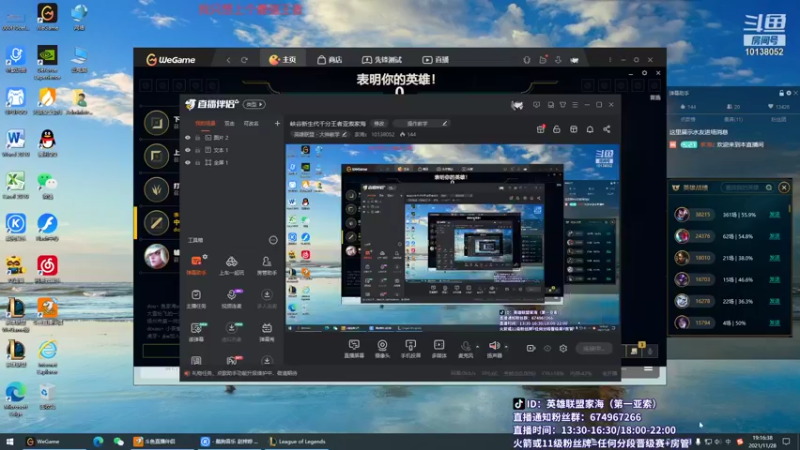Click 发送 for the 24376 hero row
This screenshot has width=800, height=450.
point(774,236)
